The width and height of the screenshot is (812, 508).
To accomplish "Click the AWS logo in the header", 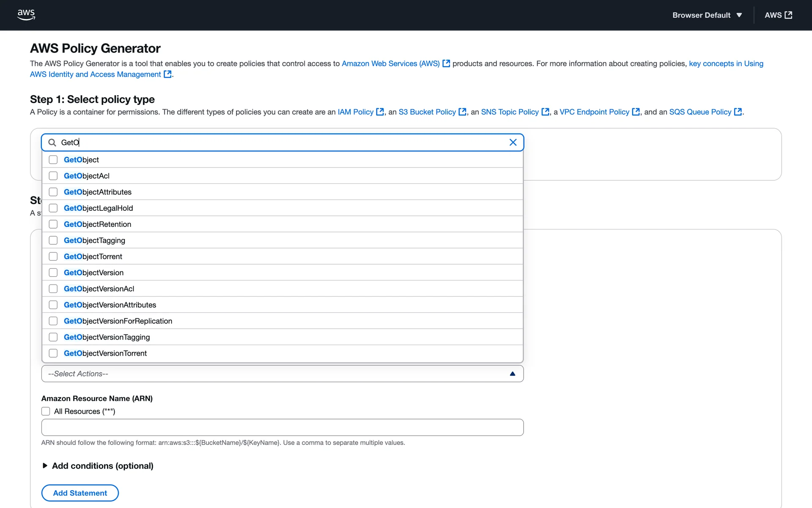I will tap(26, 15).
